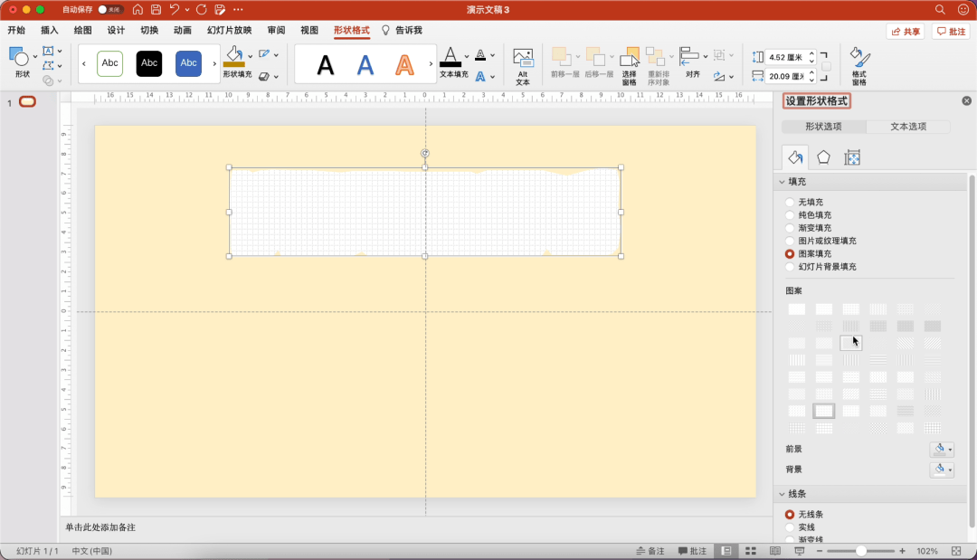
Task: Open the 背景 background color picker
Action: 942,470
